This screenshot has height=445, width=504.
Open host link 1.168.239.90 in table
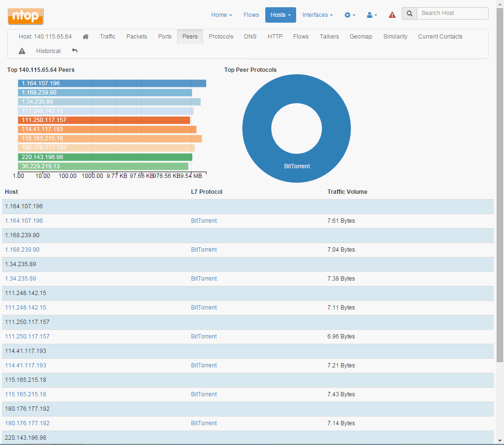point(22,250)
